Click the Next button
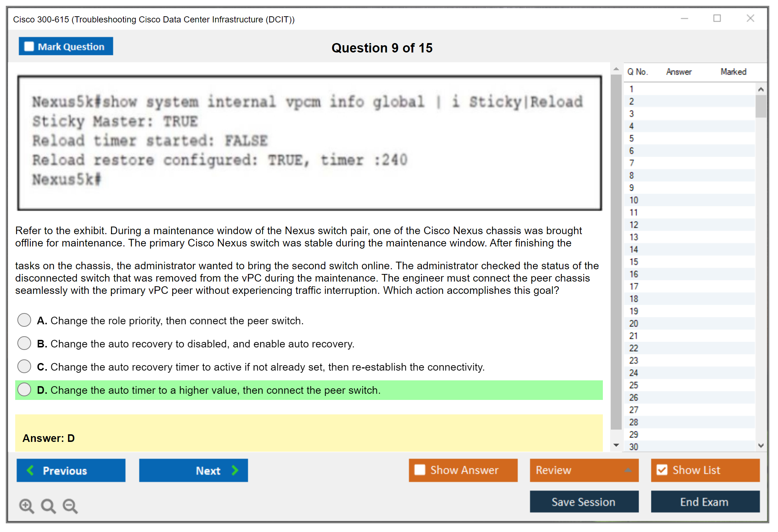Viewport: 778px width, 532px height. tap(193, 470)
